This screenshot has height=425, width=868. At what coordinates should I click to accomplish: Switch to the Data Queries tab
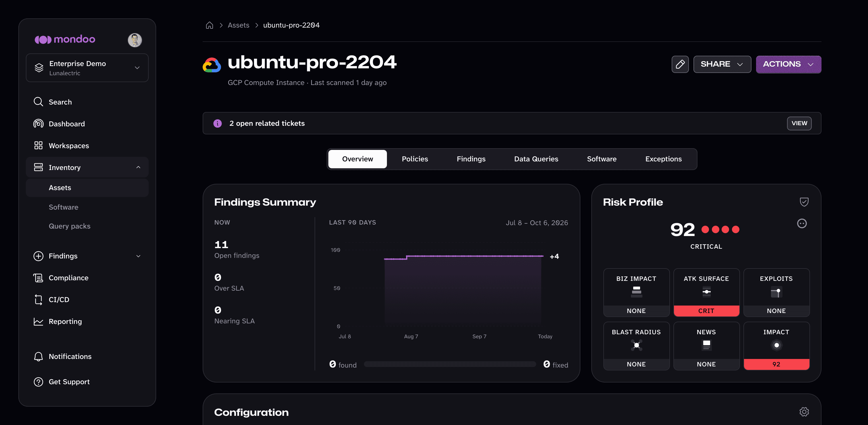point(536,159)
